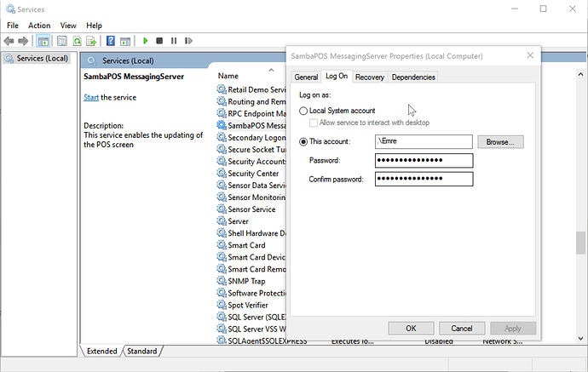The width and height of the screenshot is (588, 372).
Task: Click the Confirm password field
Action: (x=424, y=179)
